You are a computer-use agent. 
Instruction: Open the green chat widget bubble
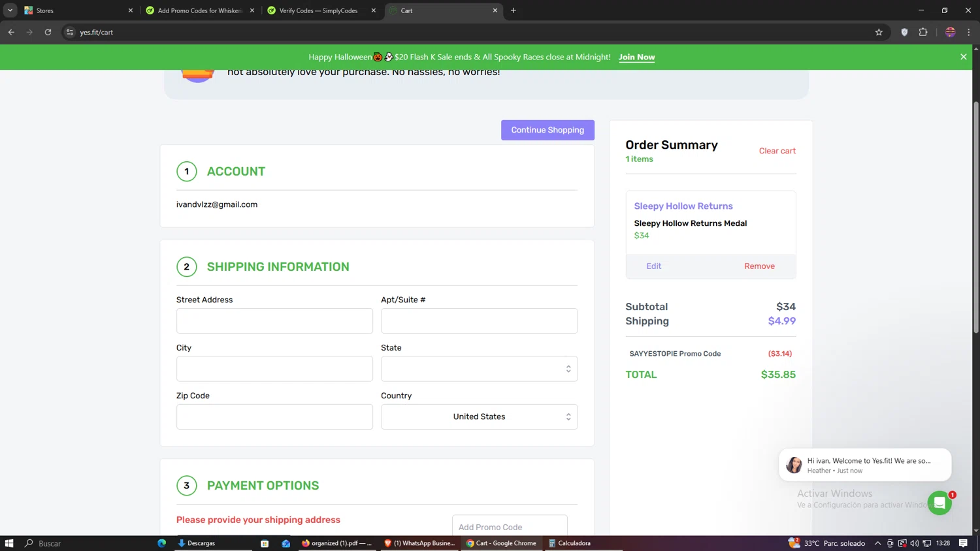939,503
